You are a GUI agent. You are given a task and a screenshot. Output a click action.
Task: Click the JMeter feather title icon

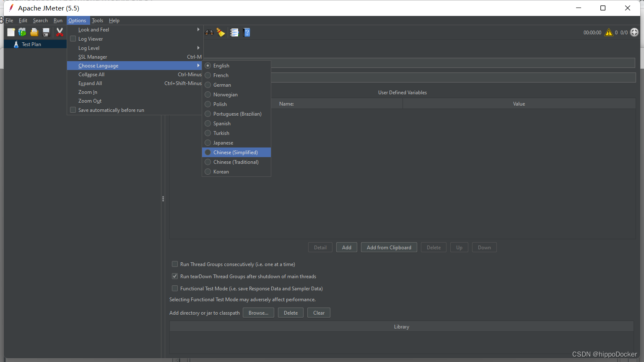[x=11, y=8]
